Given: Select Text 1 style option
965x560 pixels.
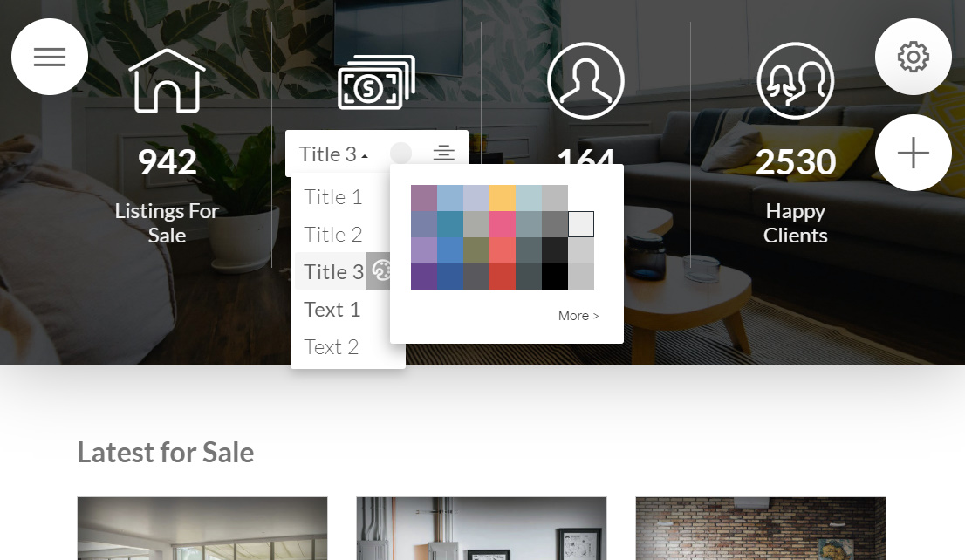Looking at the screenshot, I should coord(332,310).
